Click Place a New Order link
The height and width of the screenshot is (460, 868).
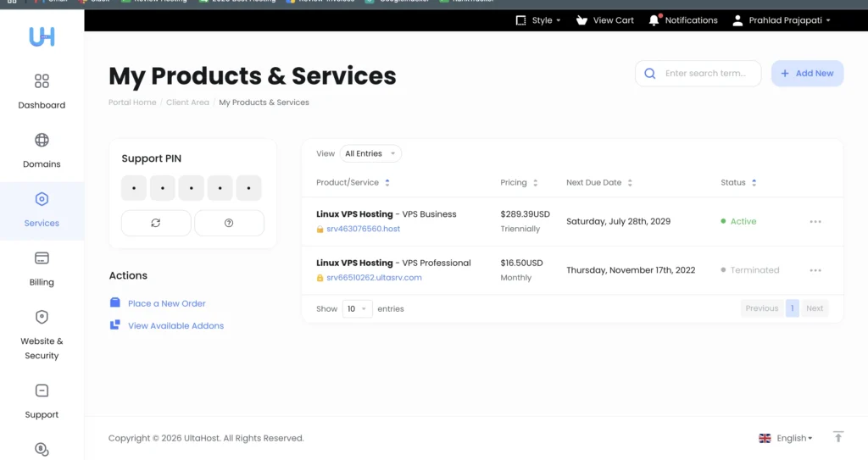(x=167, y=303)
